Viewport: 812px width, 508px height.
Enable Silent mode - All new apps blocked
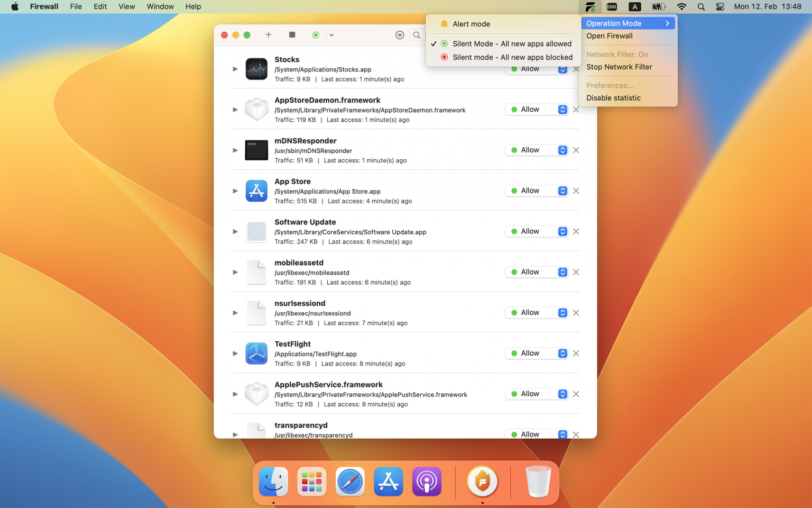click(512, 57)
